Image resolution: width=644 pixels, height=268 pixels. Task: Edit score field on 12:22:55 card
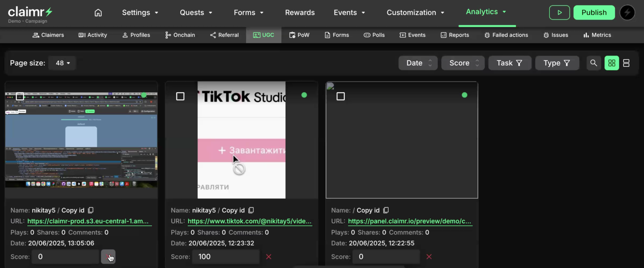point(386,257)
